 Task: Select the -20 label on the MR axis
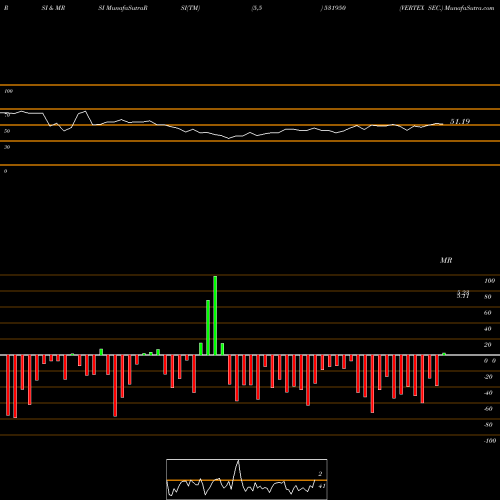[488, 377]
